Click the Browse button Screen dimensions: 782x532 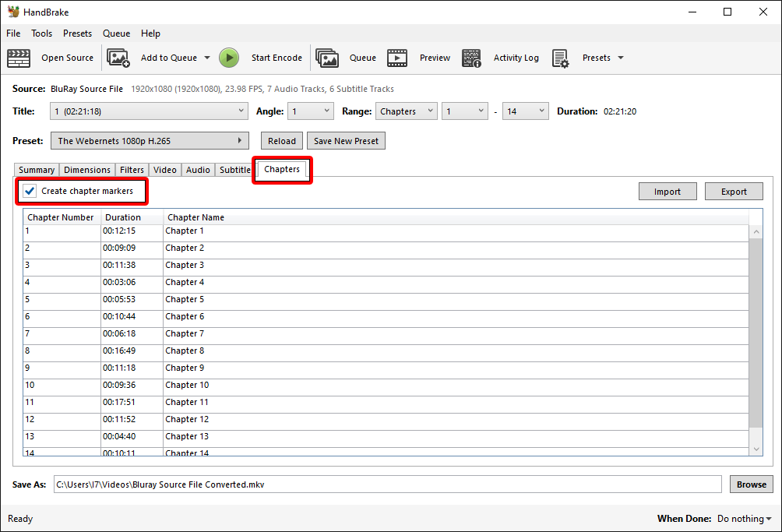752,484
